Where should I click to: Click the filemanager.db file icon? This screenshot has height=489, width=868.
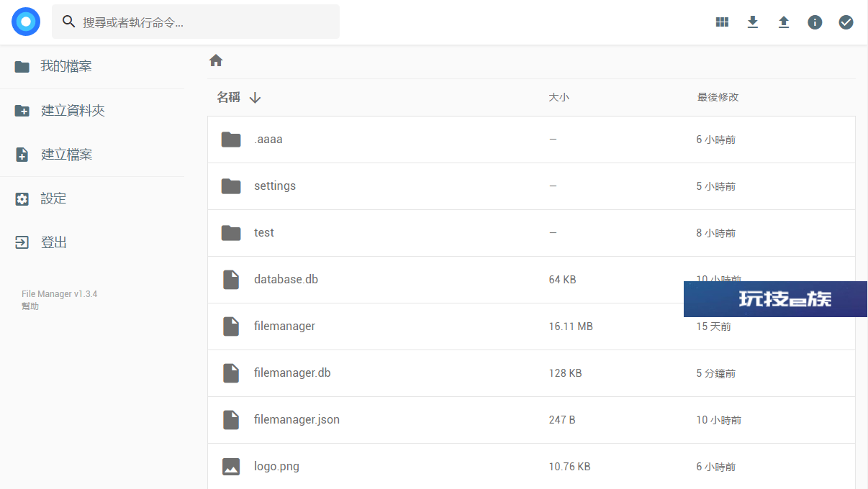pos(231,373)
